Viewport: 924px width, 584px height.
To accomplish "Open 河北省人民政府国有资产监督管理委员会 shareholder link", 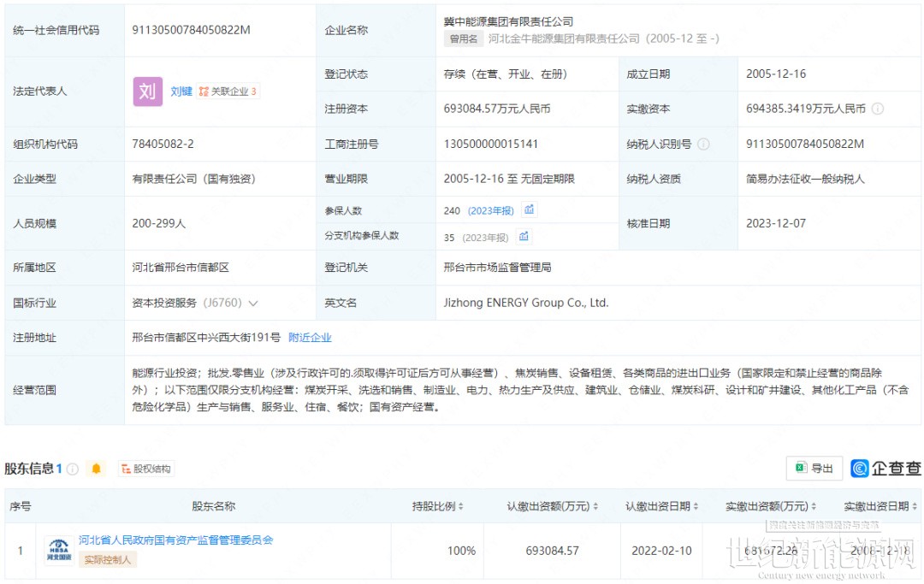I will pyautogui.click(x=175, y=540).
